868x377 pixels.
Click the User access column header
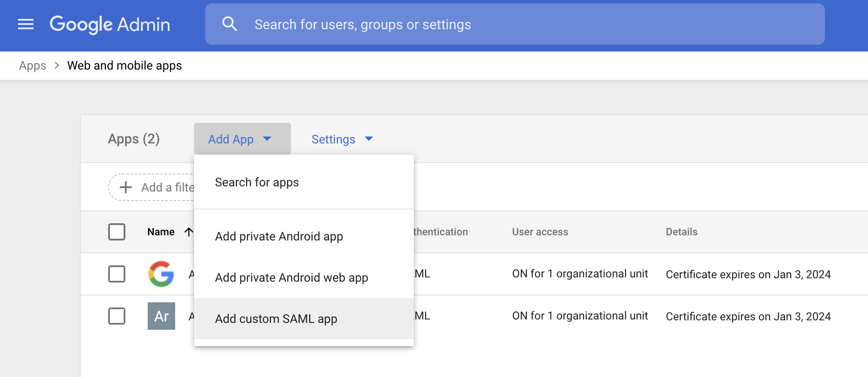point(540,232)
